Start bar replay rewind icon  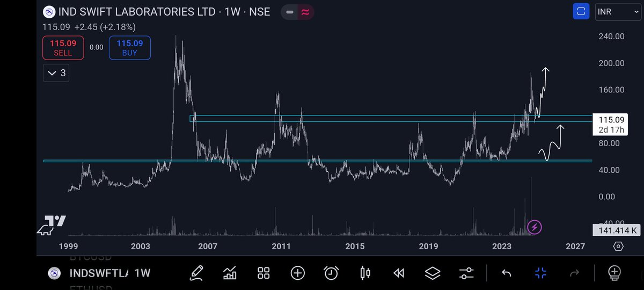(398, 273)
